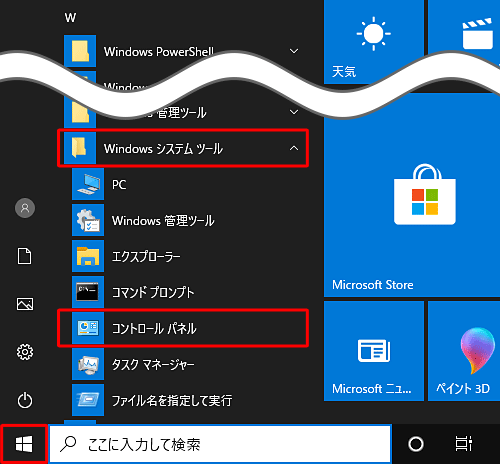
Task: Open the Windows Start button
Action: click(24, 444)
